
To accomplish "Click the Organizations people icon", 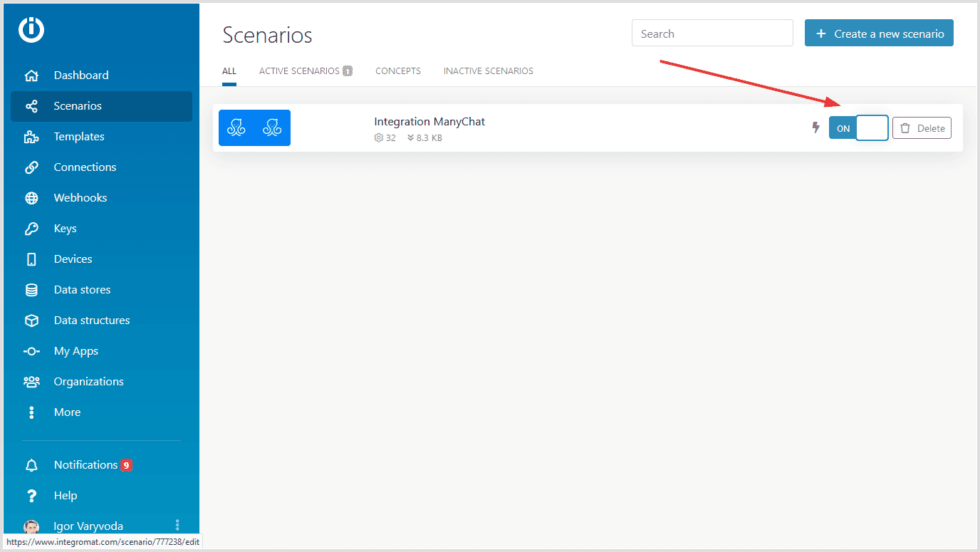I will 31,382.
